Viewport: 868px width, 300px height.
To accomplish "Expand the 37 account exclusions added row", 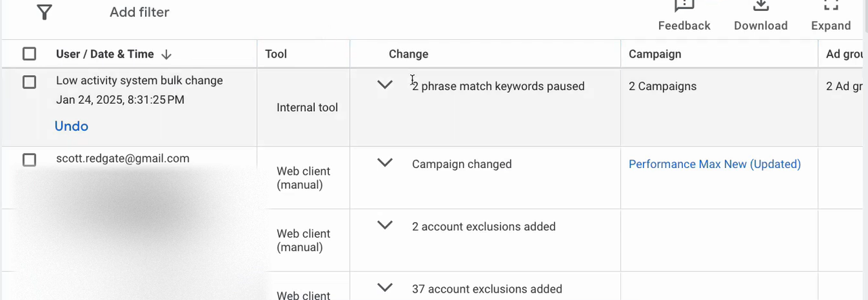I will pos(384,288).
